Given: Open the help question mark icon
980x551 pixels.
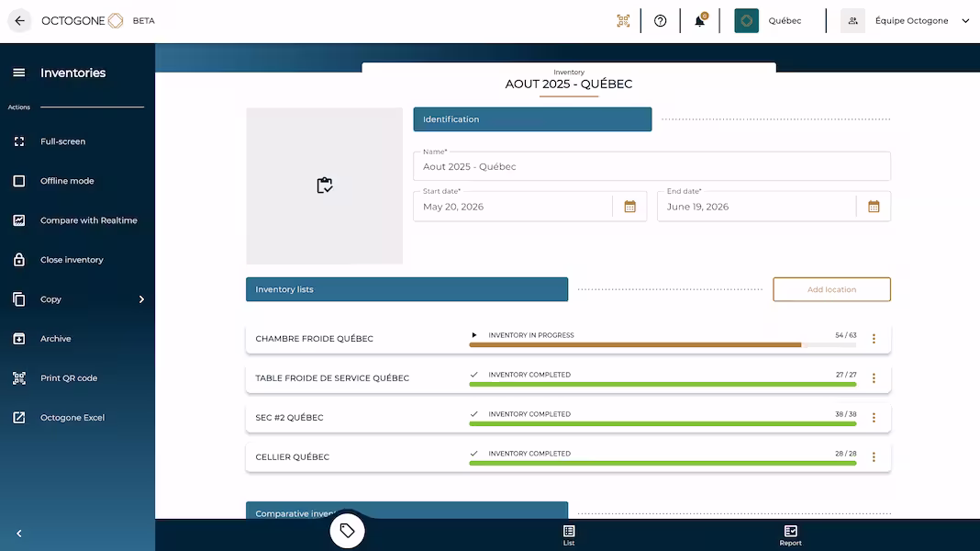Looking at the screenshot, I should [660, 21].
